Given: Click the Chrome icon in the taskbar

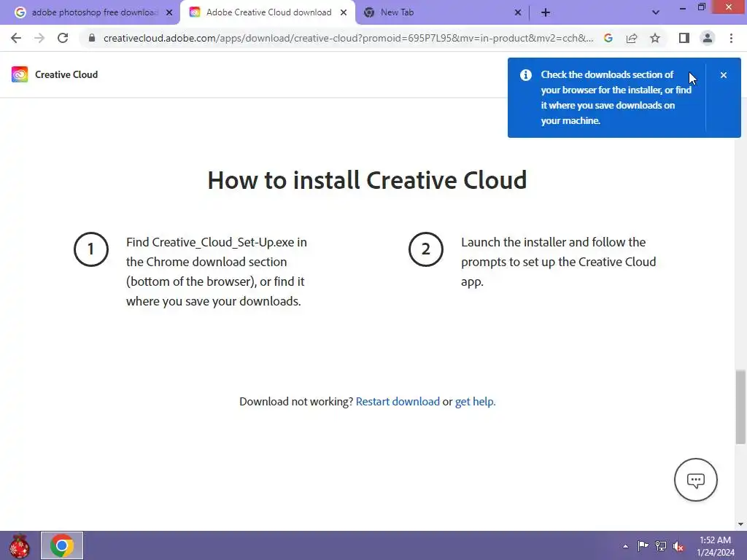Looking at the screenshot, I should [x=62, y=545].
